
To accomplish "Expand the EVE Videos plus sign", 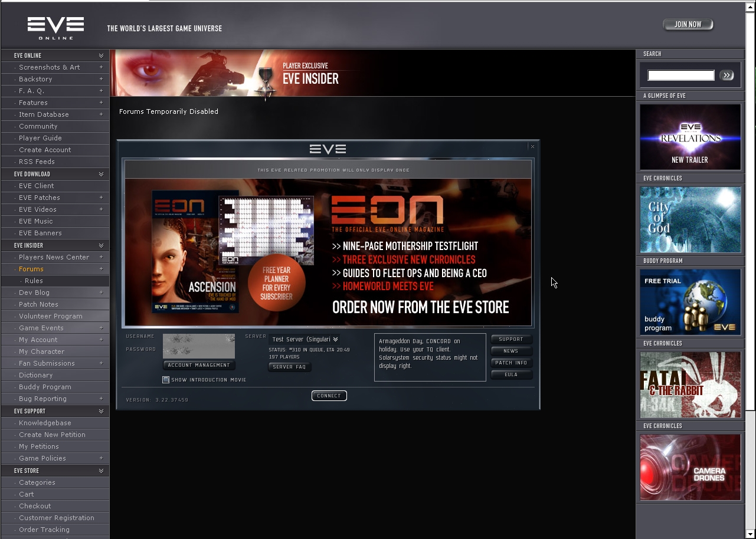I will 101,209.
